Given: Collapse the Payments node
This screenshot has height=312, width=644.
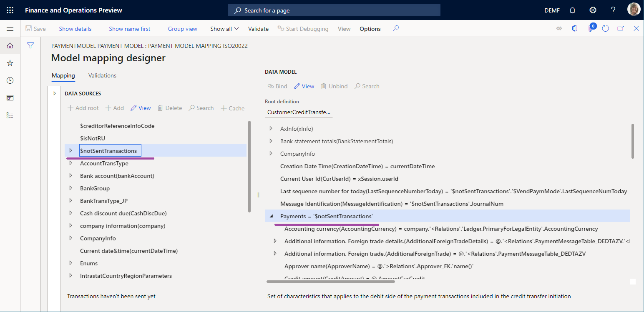Looking at the screenshot, I should [x=272, y=216].
